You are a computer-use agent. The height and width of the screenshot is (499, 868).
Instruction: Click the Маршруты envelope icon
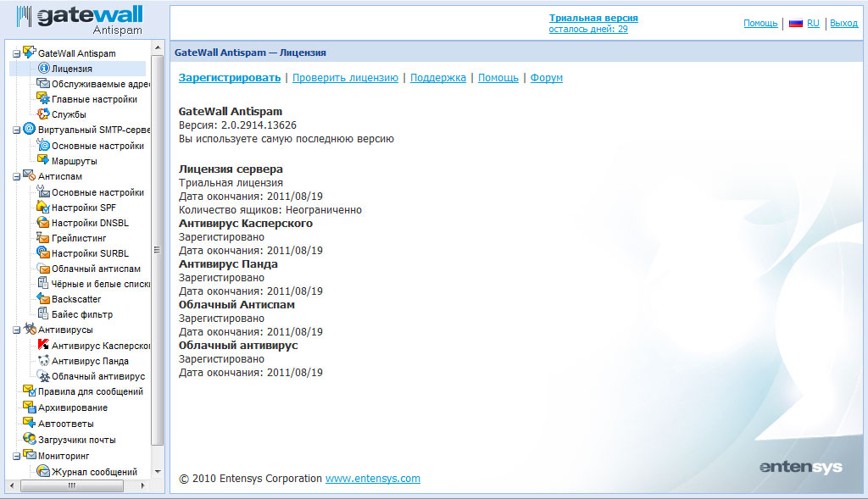(x=43, y=160)
